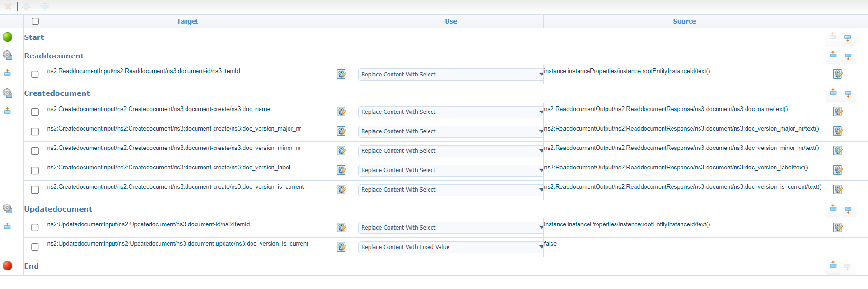
Task: Toggle the select-all checkbox in the header
Action: pyautogui.click(x=35, y=21)
